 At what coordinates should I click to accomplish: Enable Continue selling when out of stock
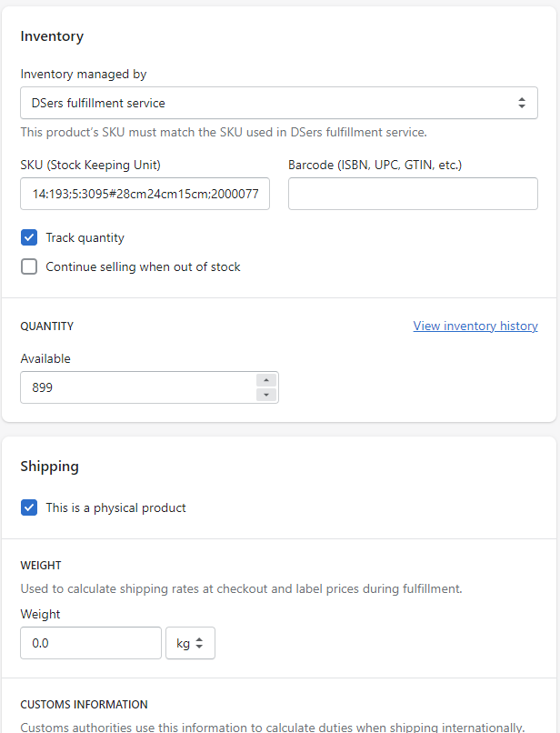(x=29, y=266)
